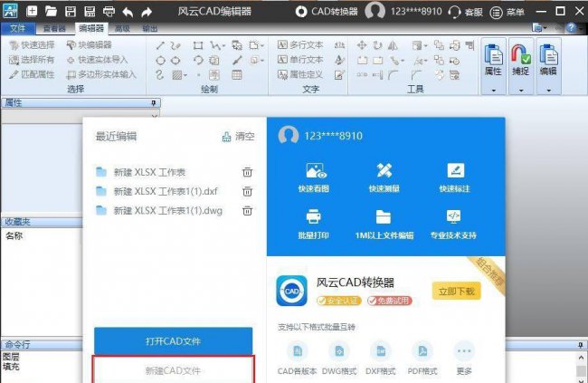588x383 pixels.
Task: Expand the 属性 ribbon button dropdown
Action: 494,91
